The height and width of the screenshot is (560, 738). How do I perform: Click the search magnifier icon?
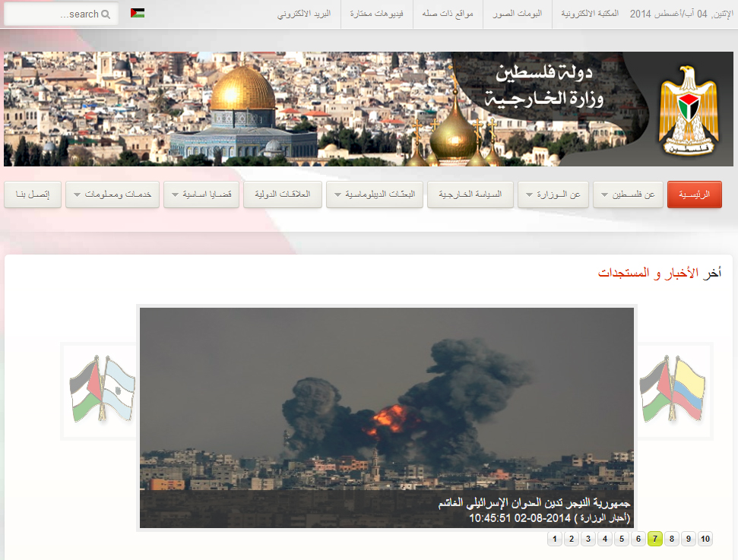click(106, 14)
